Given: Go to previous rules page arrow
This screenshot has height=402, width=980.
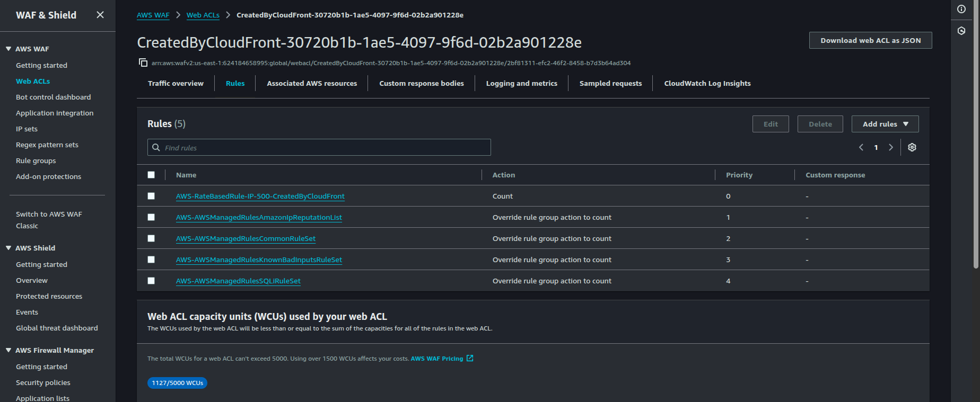Looking at the screenshot, I should coord(861,147).
